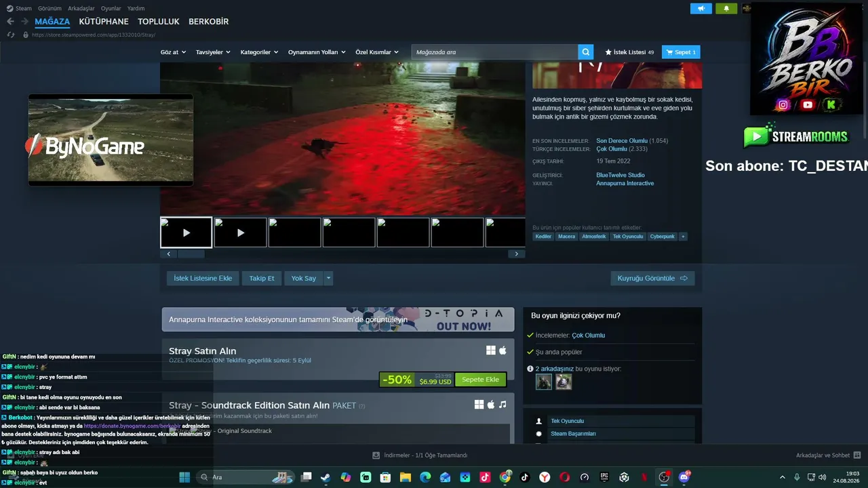Open İstek Listesi wishlist button
Viewport: 868px width, 488px height.
(629, 52)
